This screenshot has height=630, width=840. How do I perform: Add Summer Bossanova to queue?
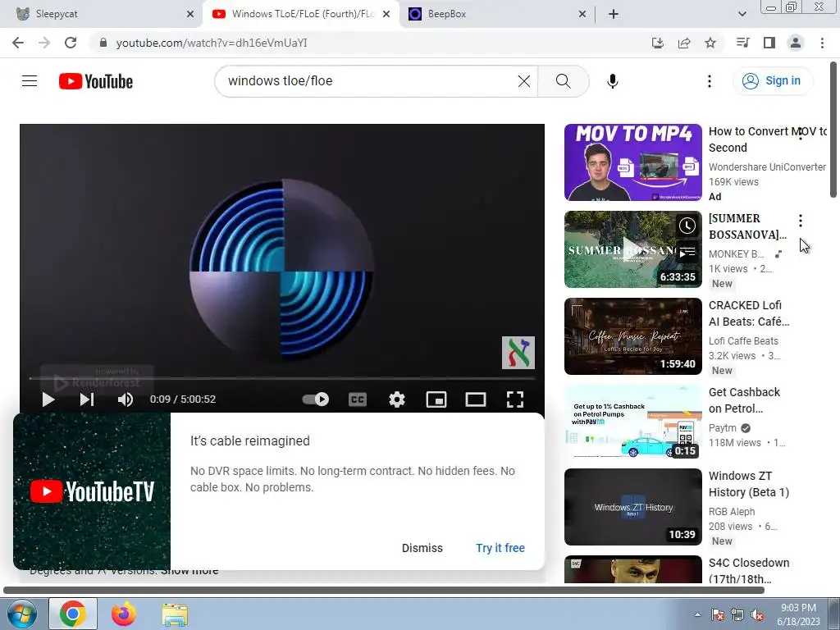point(687,251)
